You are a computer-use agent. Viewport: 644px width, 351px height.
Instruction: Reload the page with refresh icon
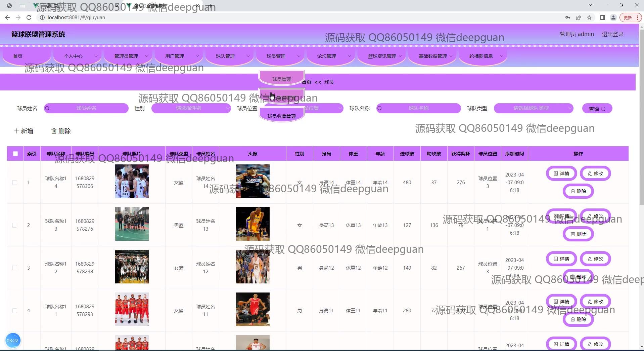point(29,17)
